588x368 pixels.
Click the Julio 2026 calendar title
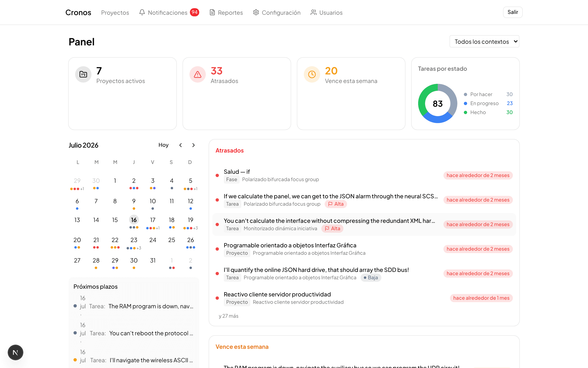[x=83, y=145]
